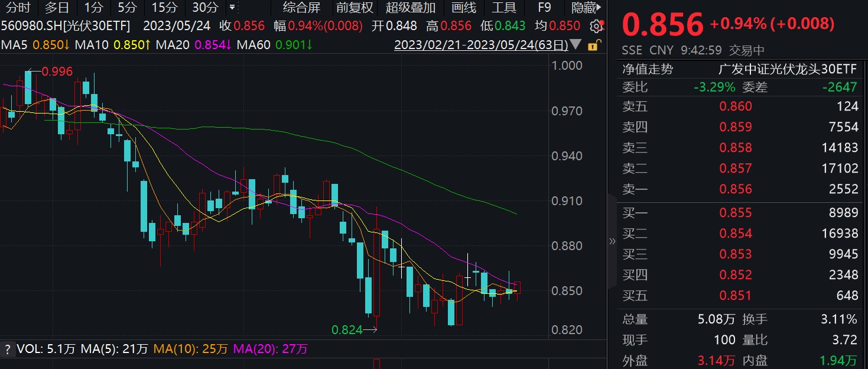Select the 卖二 0.857 order row
The width and height of the screenshot is (868, 369).
point(739,169)
